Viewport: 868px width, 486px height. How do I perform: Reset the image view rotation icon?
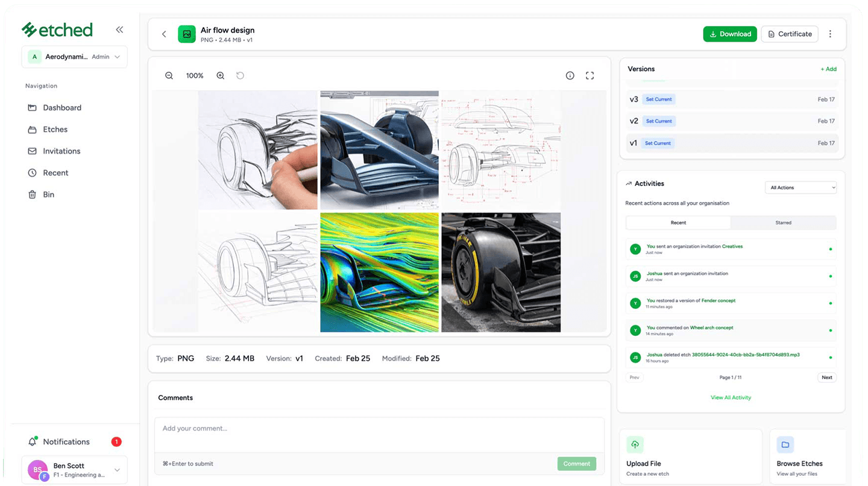coord(240,75)
